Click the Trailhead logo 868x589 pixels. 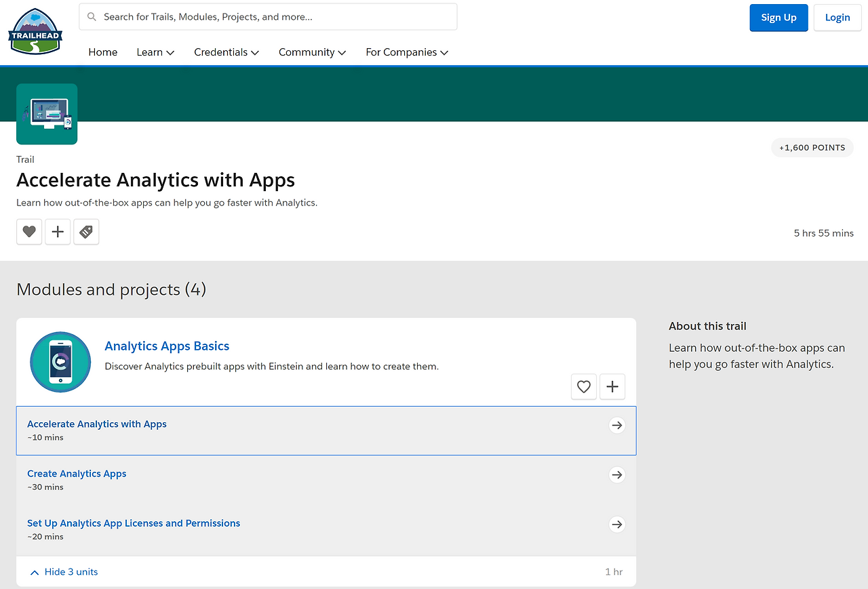[x=35, y=31]
